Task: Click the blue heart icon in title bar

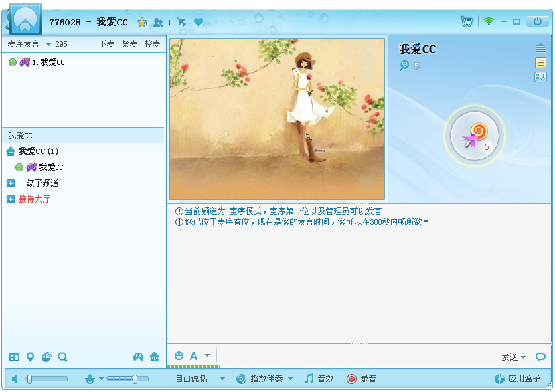Action: click(x=199, y=22)
